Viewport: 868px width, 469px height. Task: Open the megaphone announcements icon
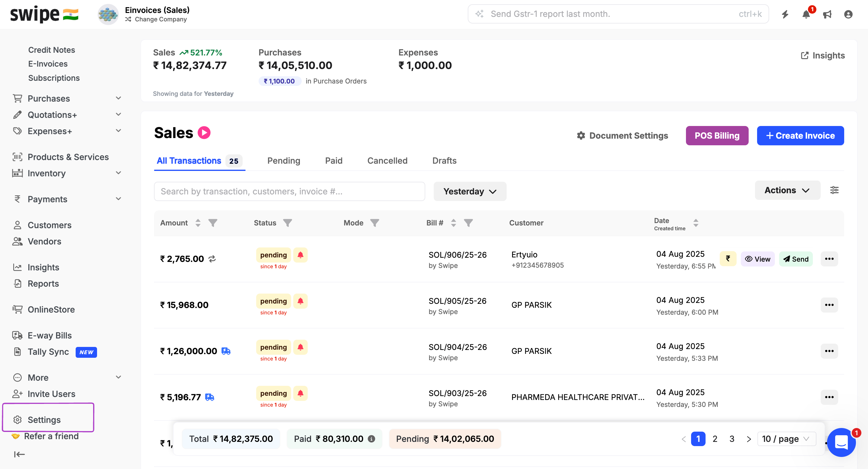[827, 14]
